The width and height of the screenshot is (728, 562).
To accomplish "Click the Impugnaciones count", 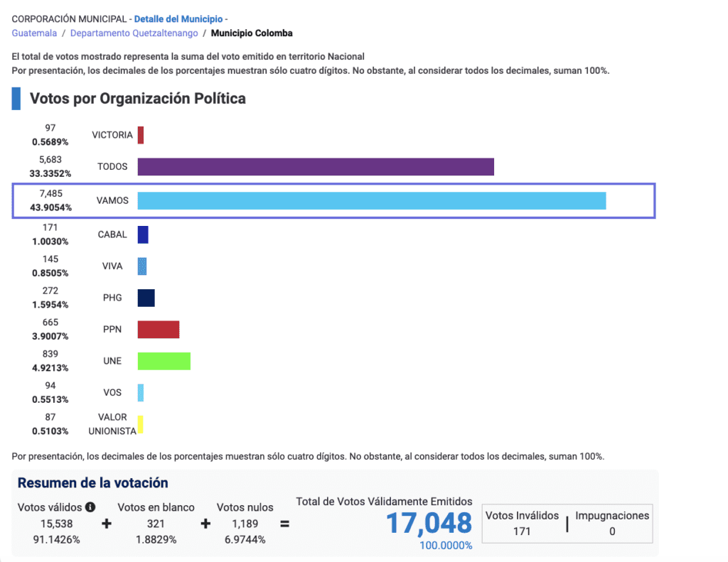I will coord(611,531).
